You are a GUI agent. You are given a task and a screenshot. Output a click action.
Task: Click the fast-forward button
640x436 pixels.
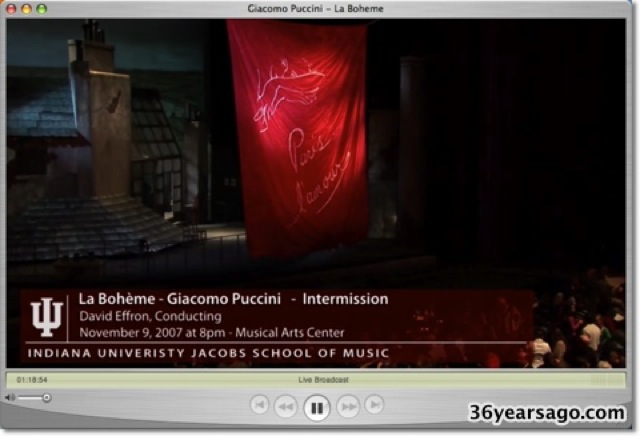(x=348, y=407)
